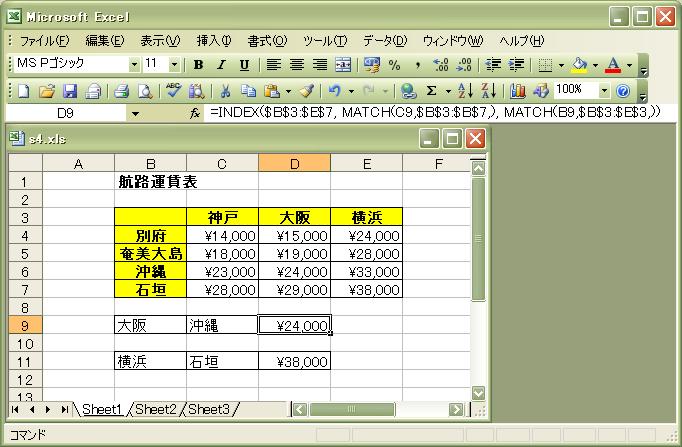Screen dimensions: 682x447
Task: Cut the selected cells
Action: (225, 91)
